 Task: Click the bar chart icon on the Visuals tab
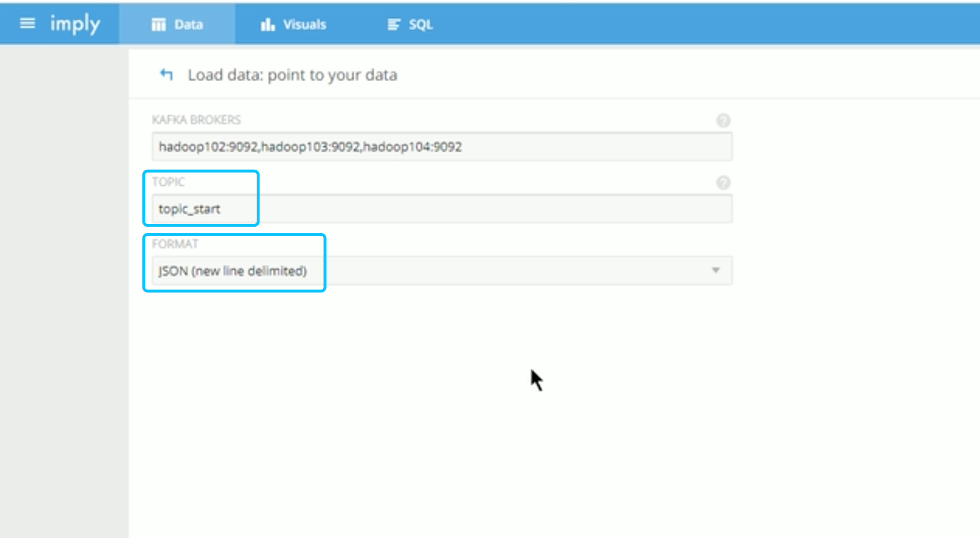(x=267, y=24)
